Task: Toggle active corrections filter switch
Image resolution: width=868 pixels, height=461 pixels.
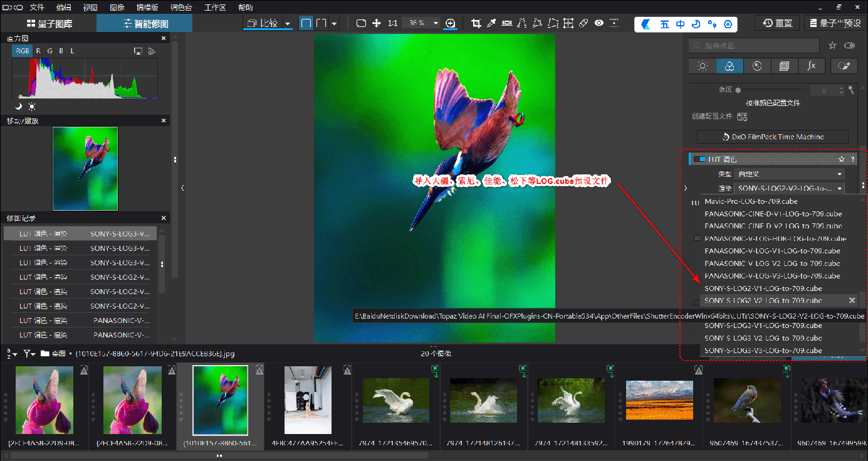Action: 849,46
